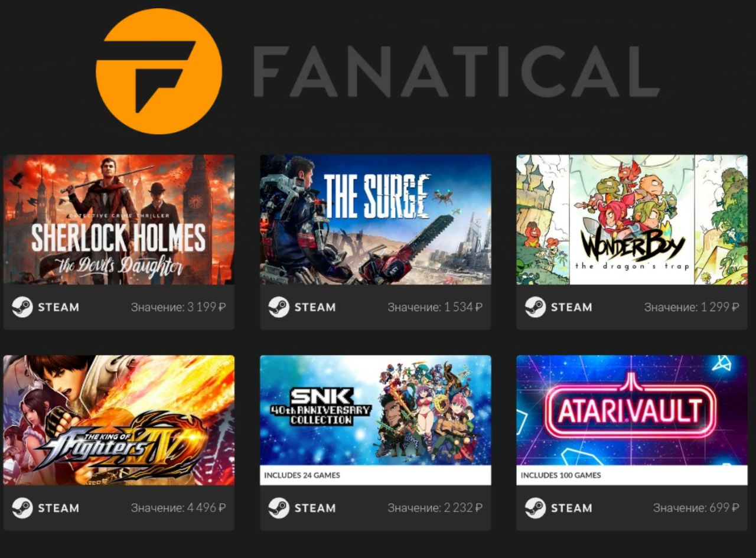Click the Steam icon under SNK 40th Anniversary
This screenshot has width=756, height=558.
[279, 508]
